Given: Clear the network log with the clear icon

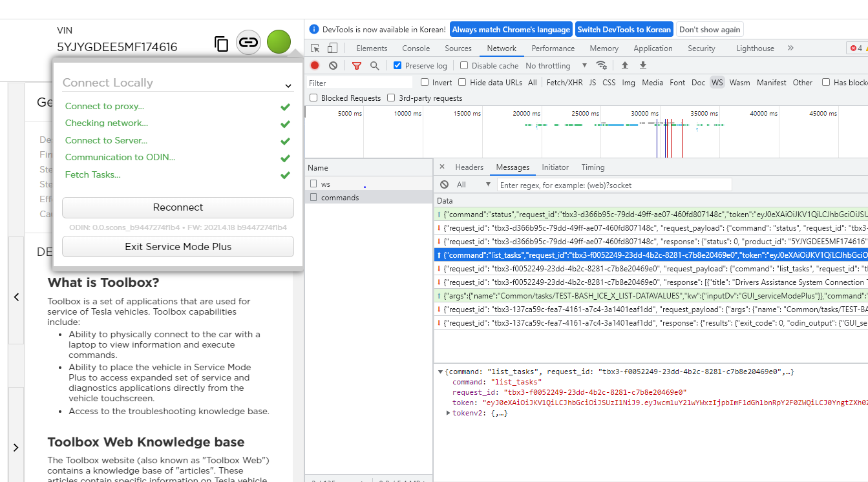Looking at the screenshot, I should [333, 65].
